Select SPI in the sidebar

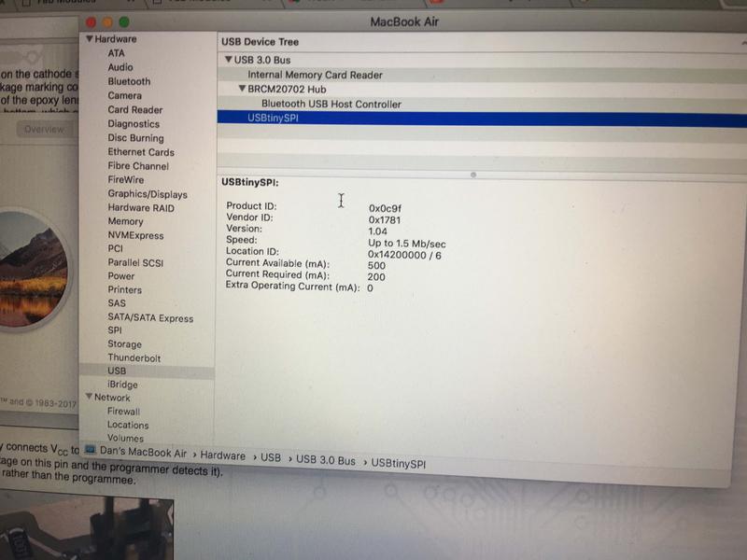click(114, 330)
